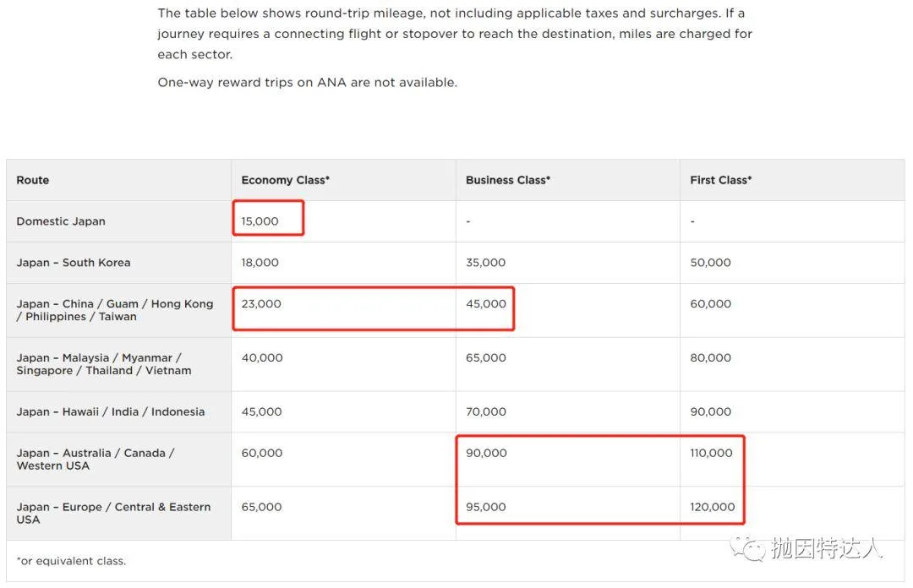Click the "or equivalent class" footnote

pos(71,561)
